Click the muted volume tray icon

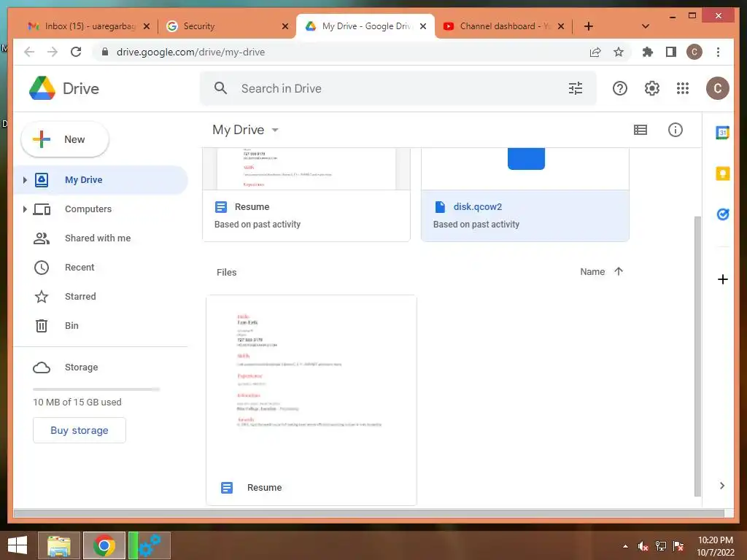pos(643,546)
